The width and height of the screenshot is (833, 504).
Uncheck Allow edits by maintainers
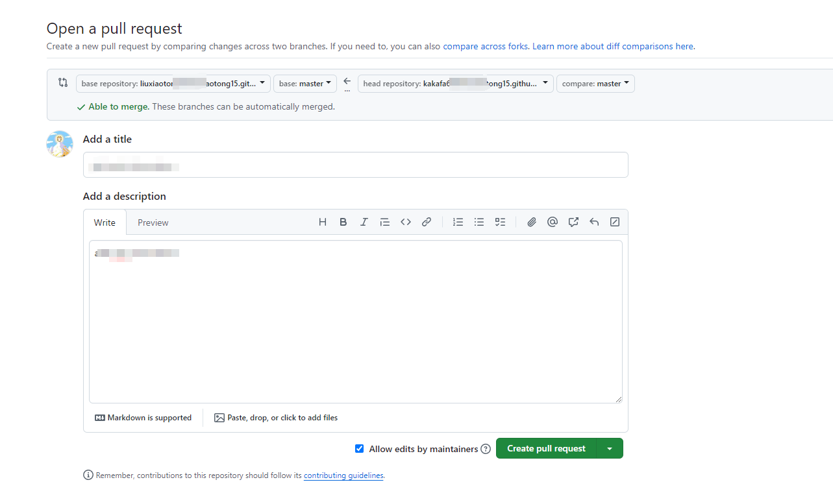[360, 449]
